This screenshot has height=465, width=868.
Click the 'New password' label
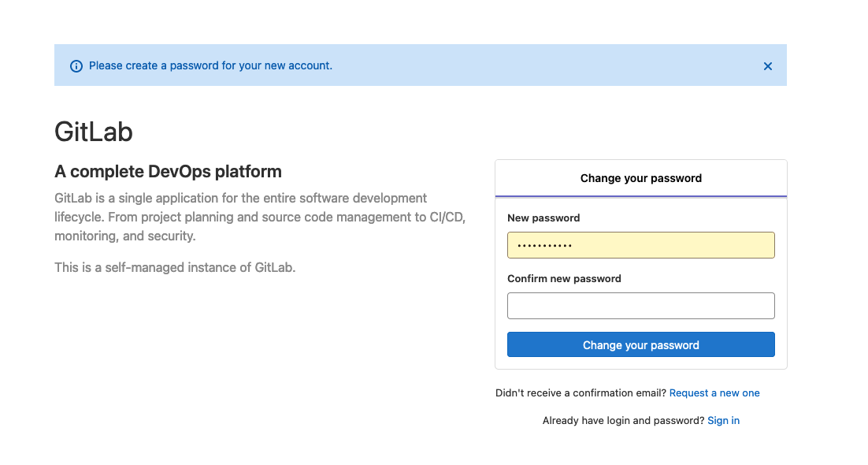543,218
